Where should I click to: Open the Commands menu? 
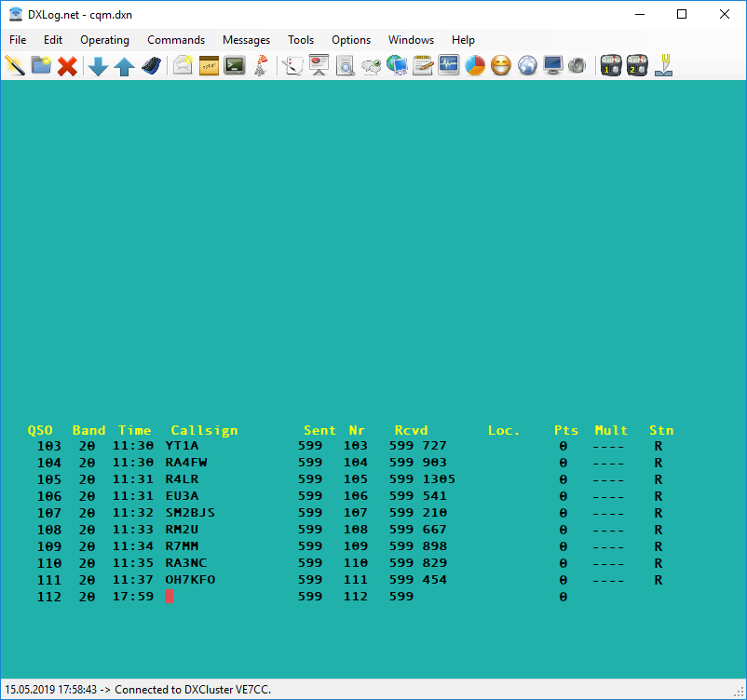176,40
